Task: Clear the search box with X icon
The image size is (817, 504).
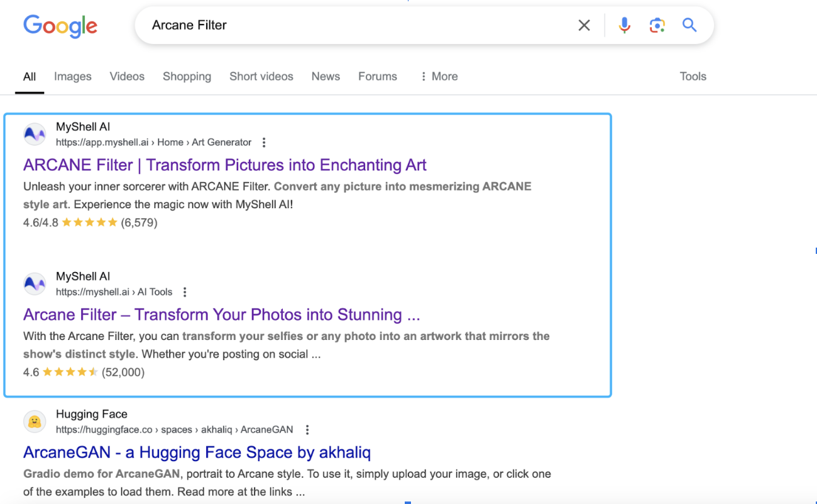Action: pyautogui.click(x=584, y=25)
